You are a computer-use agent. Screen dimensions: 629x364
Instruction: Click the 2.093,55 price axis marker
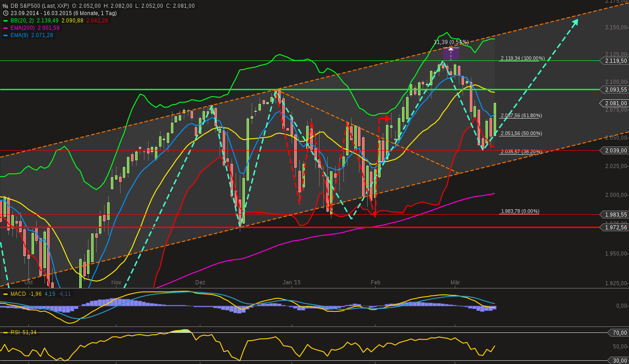[615, 90]
